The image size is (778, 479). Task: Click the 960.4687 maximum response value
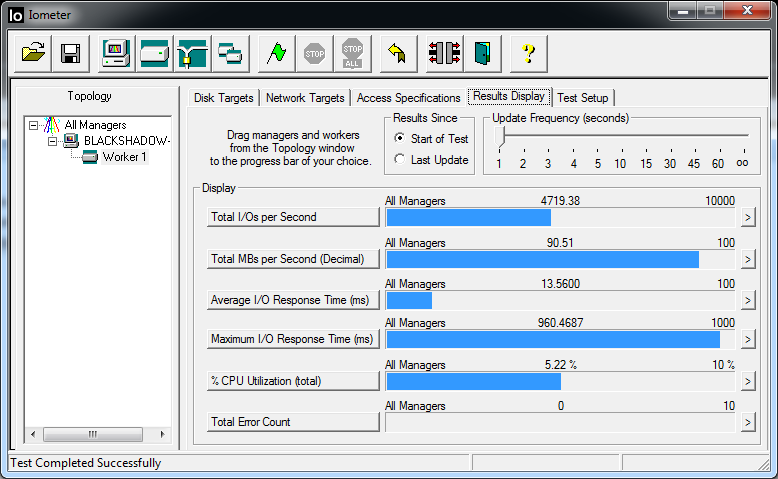[x=560, y=323]
